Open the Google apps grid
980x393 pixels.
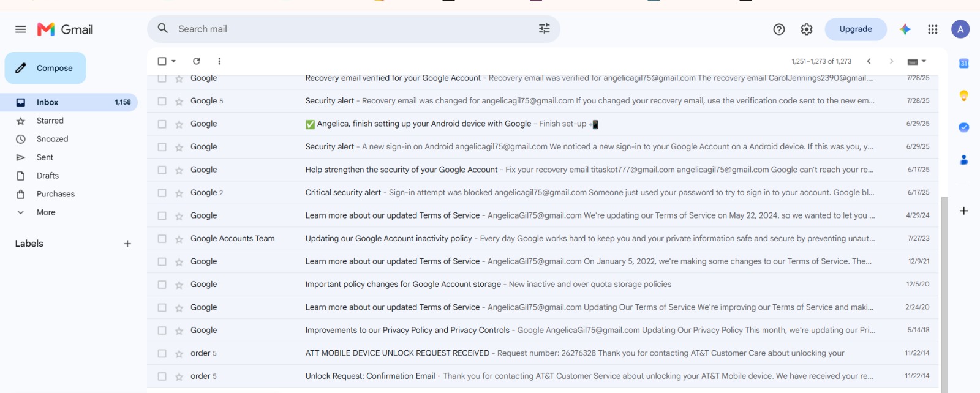[933, 29]
